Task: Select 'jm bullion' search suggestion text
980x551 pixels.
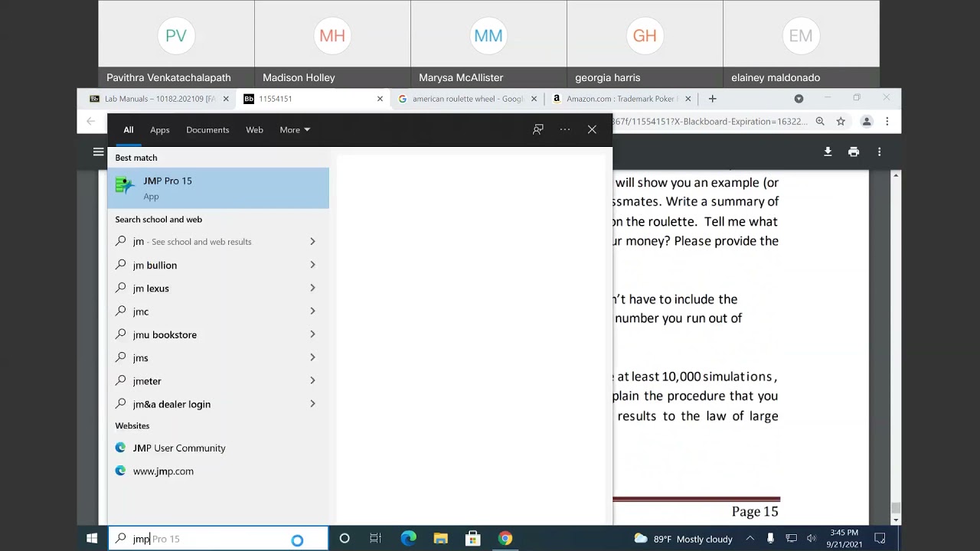Action: point(155,265)
